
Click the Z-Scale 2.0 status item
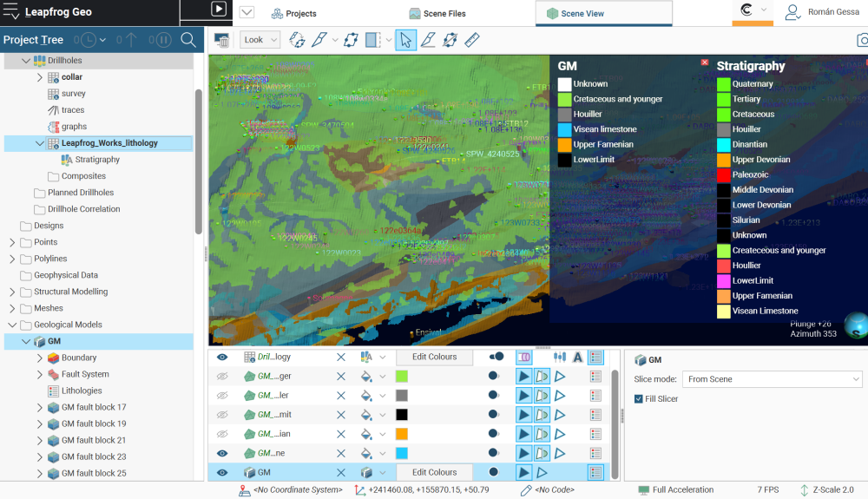point(827,490)
